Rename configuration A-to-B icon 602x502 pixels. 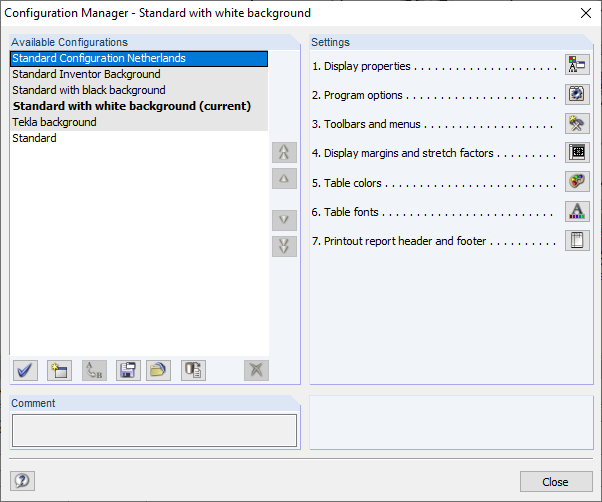(x=94, y=370)
